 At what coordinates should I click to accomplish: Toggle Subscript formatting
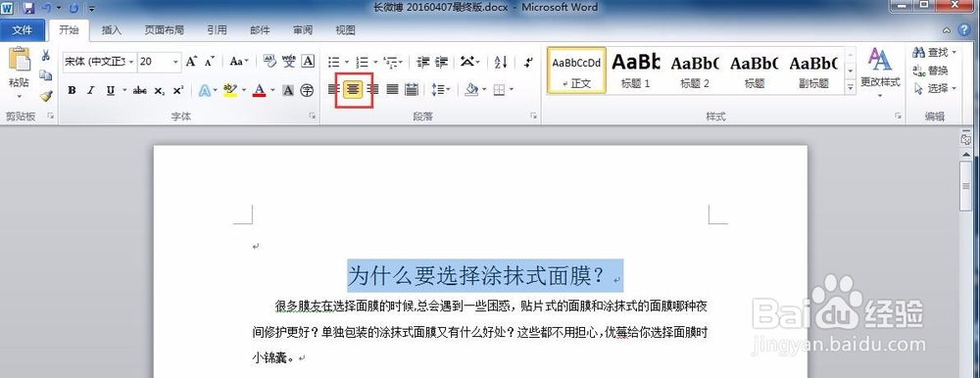tap(160, 91)
